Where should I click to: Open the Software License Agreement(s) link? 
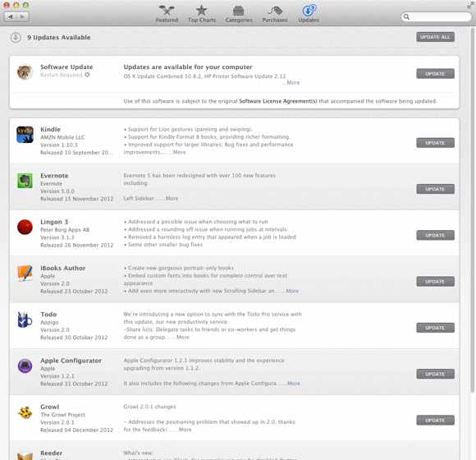click(277, 101)
